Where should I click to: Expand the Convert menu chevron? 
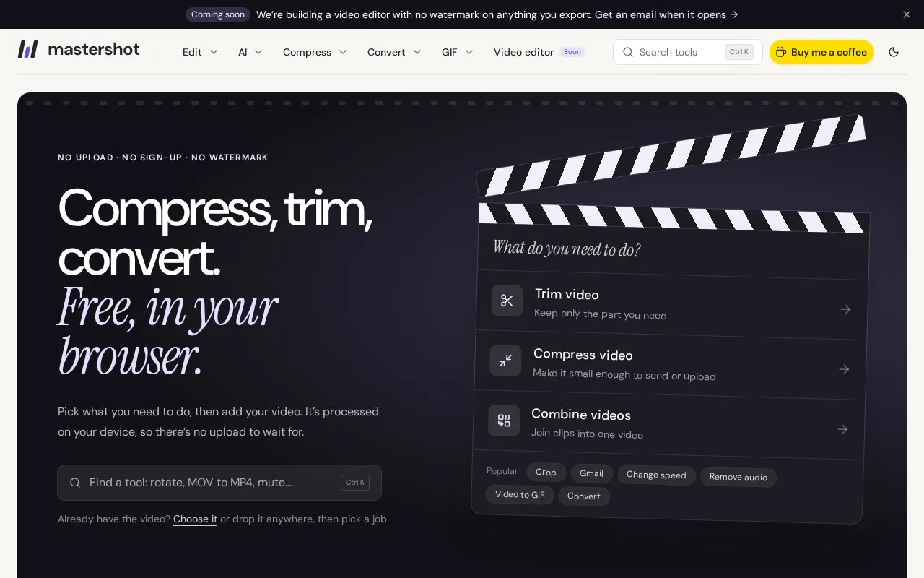click(417, 52)
